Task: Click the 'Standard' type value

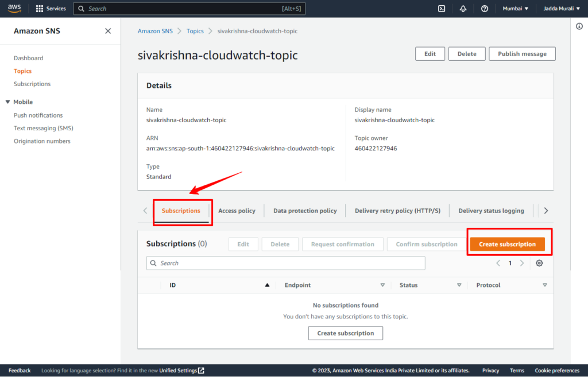Action: (x=158, y=177)
